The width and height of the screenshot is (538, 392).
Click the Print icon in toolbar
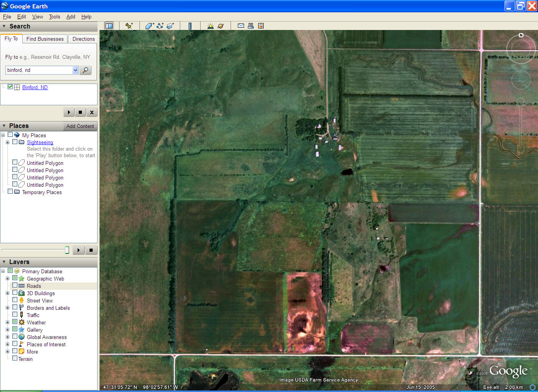(251, 26)
